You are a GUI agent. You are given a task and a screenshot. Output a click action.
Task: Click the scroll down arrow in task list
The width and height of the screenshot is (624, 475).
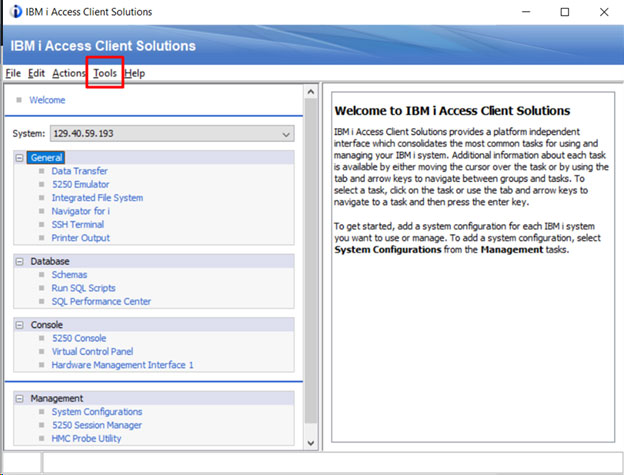311,443
